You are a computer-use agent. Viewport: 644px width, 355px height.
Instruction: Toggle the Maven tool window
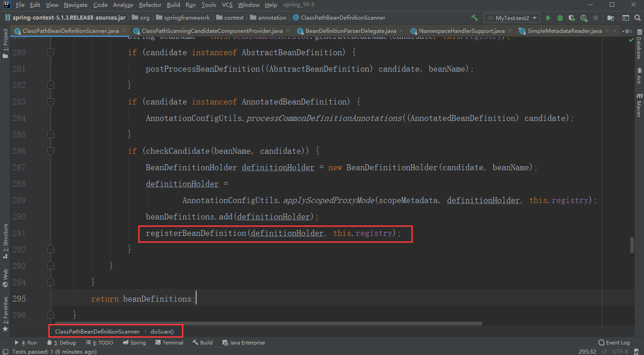pyautogui.click(x=639, y=105)
